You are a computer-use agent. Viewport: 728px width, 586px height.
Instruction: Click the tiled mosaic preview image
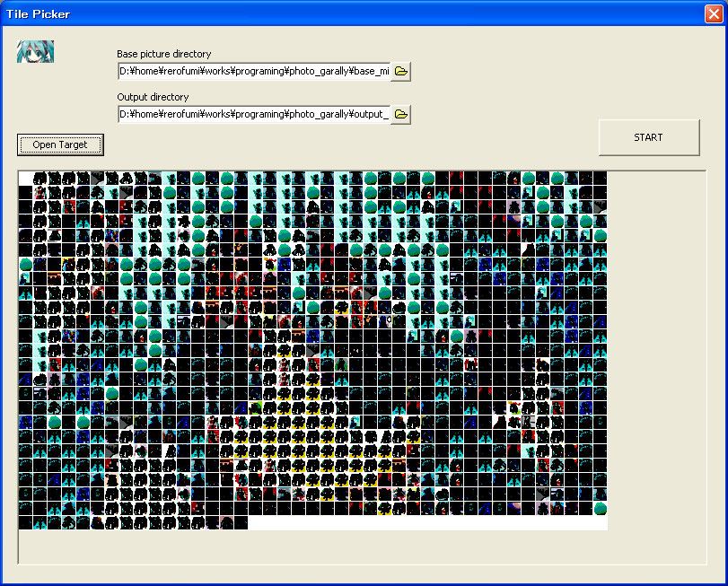pyautogui.click(x=313, y=350)
